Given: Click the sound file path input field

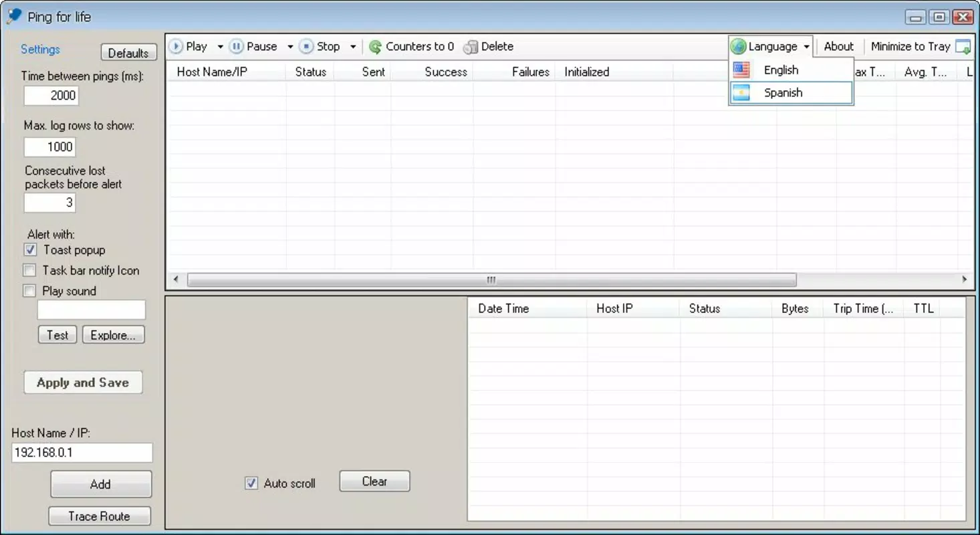Looking at the screenshot, I should coord(92,310).
